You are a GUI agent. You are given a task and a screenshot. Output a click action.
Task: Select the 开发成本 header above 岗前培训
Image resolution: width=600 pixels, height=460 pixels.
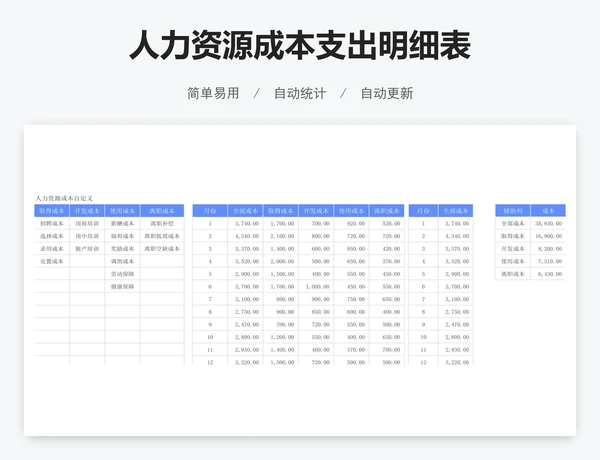point(87,211)
